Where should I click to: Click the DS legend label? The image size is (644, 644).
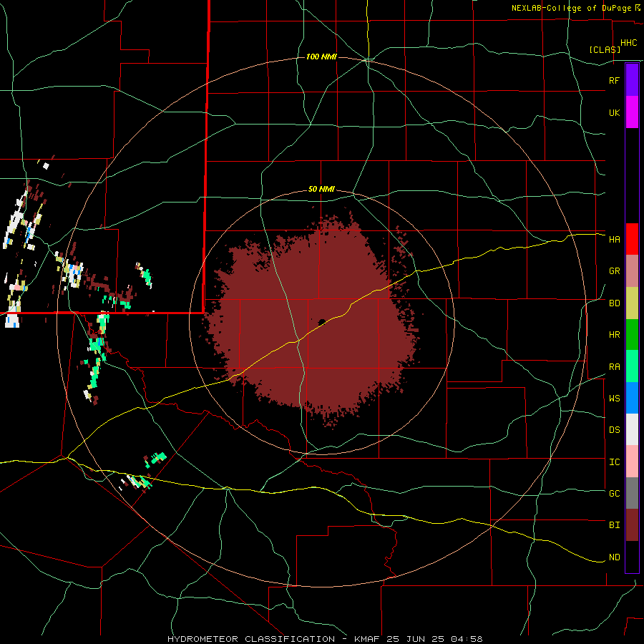pyautogui.click(x=614, y=430)
